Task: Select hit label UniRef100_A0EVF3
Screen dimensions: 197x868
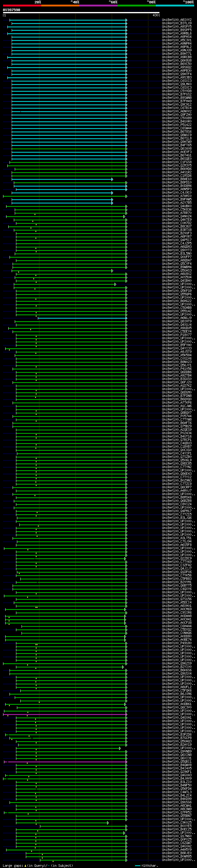Action: (x=177, y=152)
